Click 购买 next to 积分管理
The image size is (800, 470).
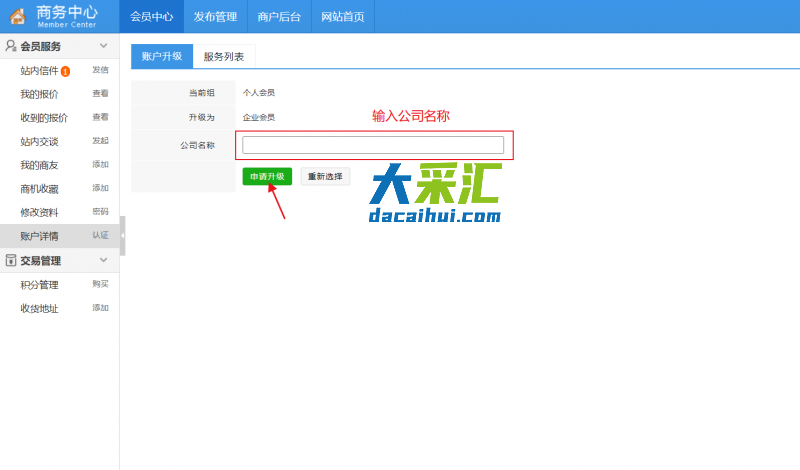click(101, 284)
